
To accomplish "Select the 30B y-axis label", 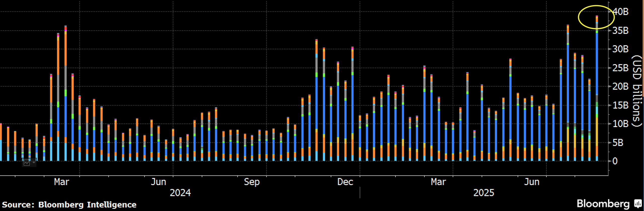I will (x=620, y=49).
